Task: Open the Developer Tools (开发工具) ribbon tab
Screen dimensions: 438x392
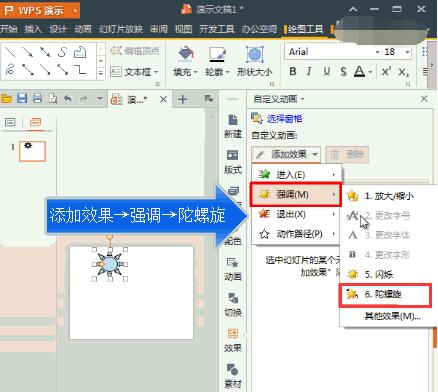Action: (217, 29)
